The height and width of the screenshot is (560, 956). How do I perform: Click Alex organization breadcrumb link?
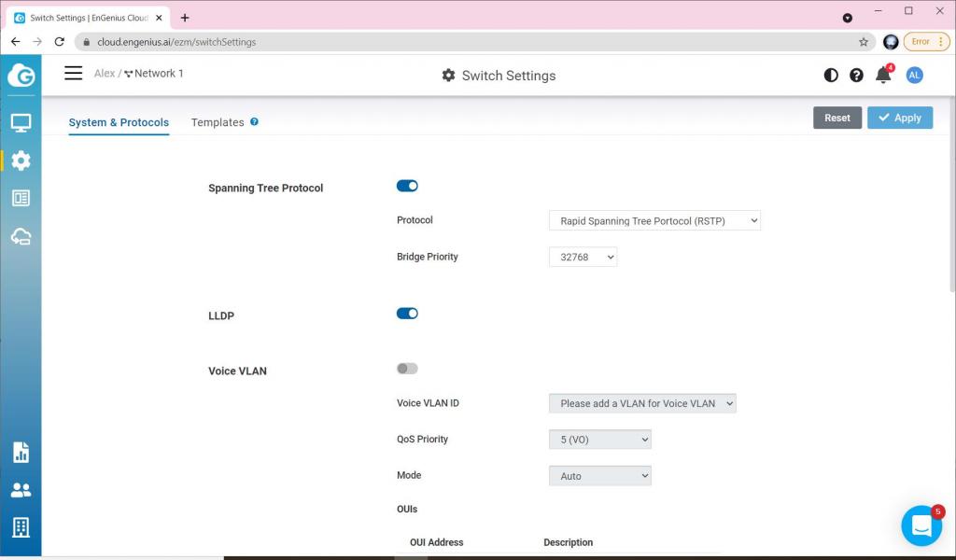[105, 73]
